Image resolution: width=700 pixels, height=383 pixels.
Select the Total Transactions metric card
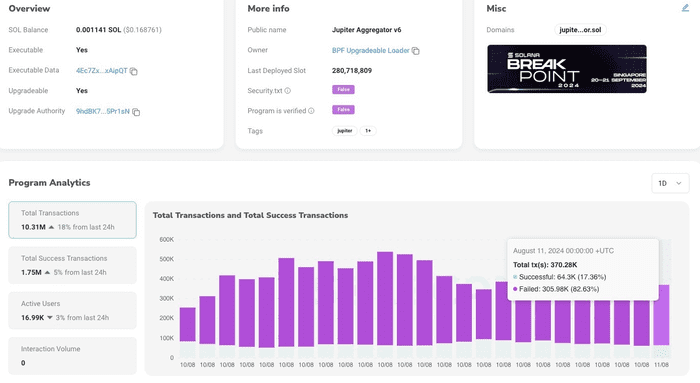[72, 220]
